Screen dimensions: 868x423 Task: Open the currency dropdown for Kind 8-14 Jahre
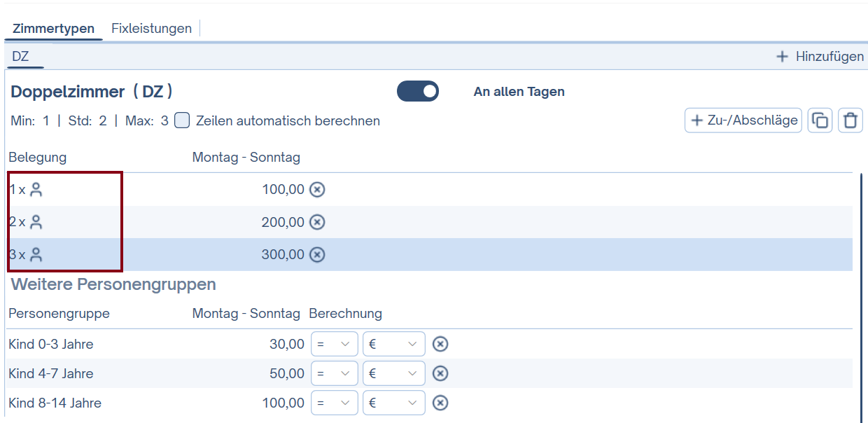(393, 403)
